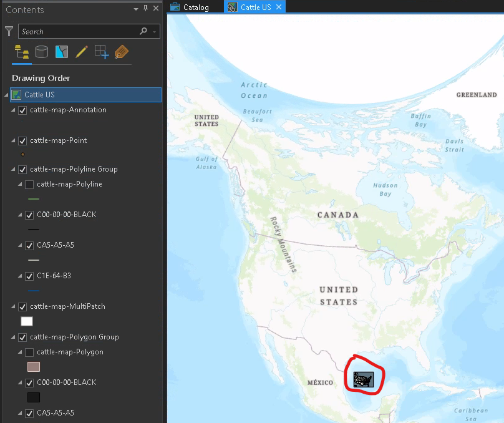Collapse the cattle-map-Polyline Group expander

pyautogui.click(x=13, y=169)
